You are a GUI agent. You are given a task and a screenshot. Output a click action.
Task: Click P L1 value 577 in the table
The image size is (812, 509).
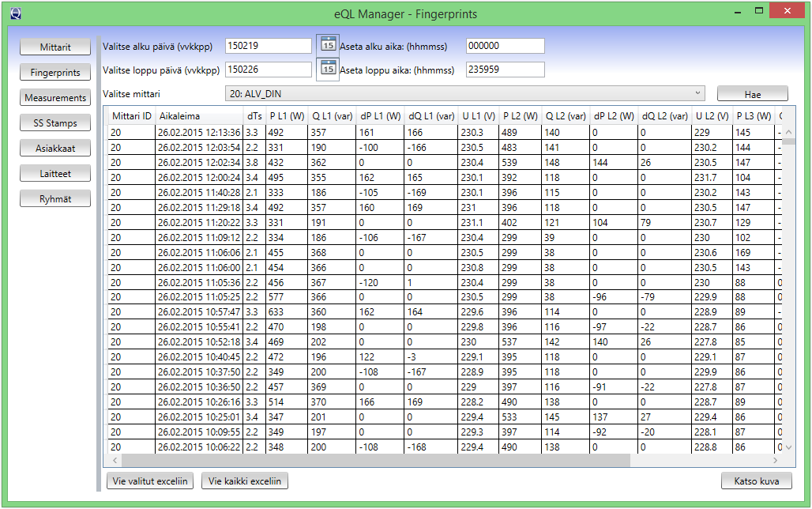pos(287,297)
